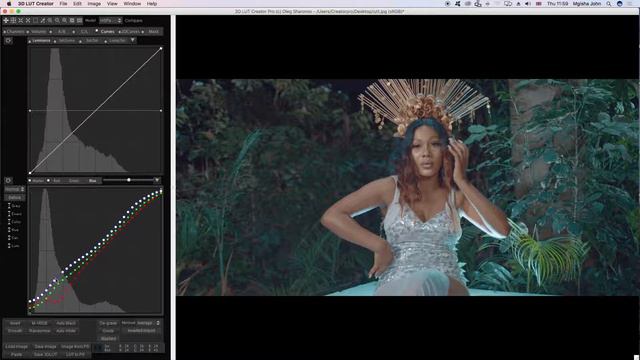This screenshot has width=640, height=360.
Task: Switch to the Mask tab
Action: click(x=153, y=32)
